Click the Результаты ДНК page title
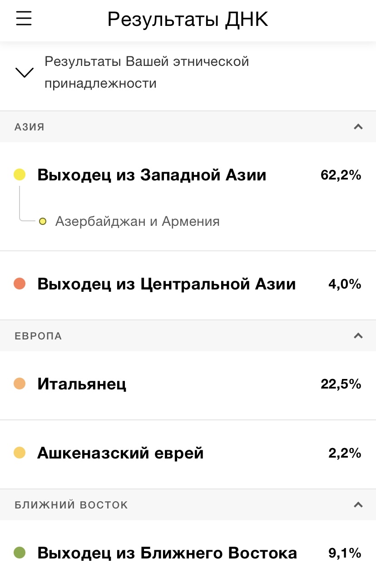The height and width of the screenshot is (588, 376). pos(188,20)
